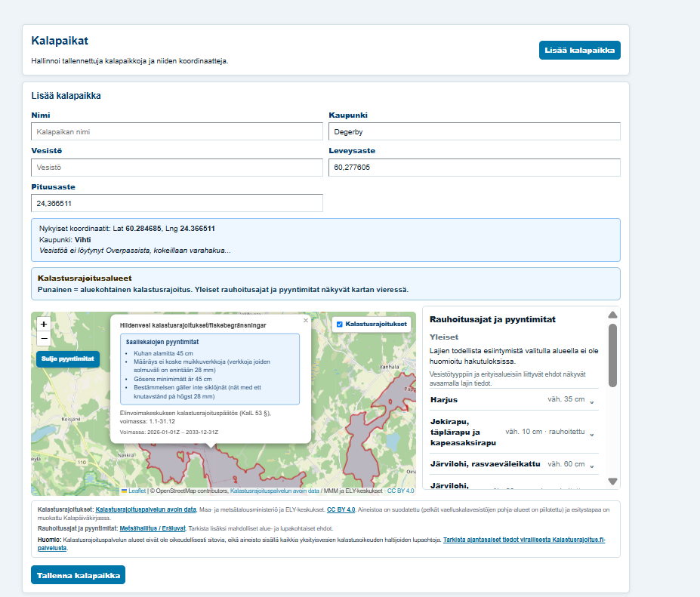
Task: Click the Rauhoitusajat panel scrollbar thumb
Action: pyautogui.click(x=612, y=355)
